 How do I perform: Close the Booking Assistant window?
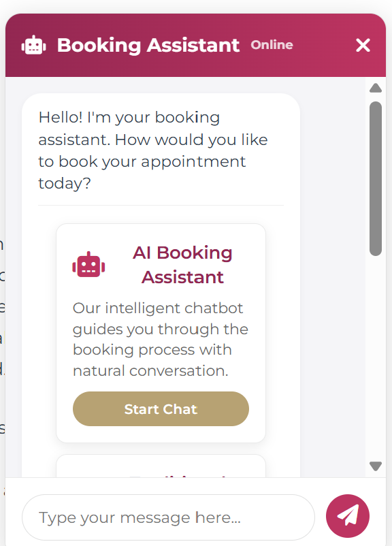[x=363, y=45]
